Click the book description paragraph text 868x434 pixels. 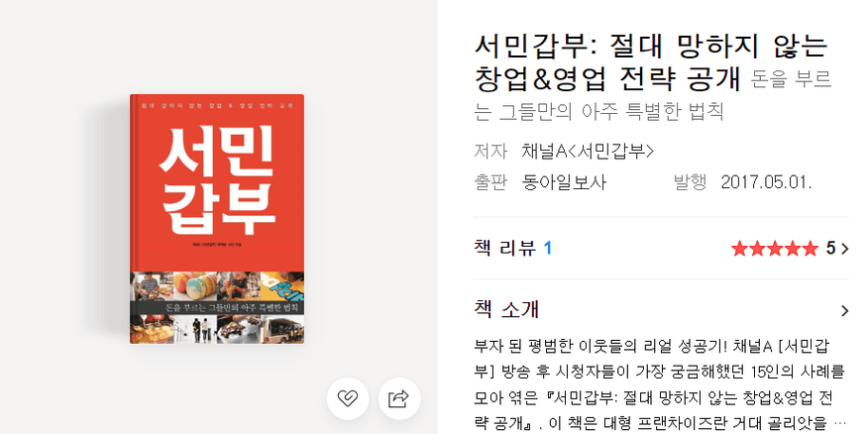point(660,384)
